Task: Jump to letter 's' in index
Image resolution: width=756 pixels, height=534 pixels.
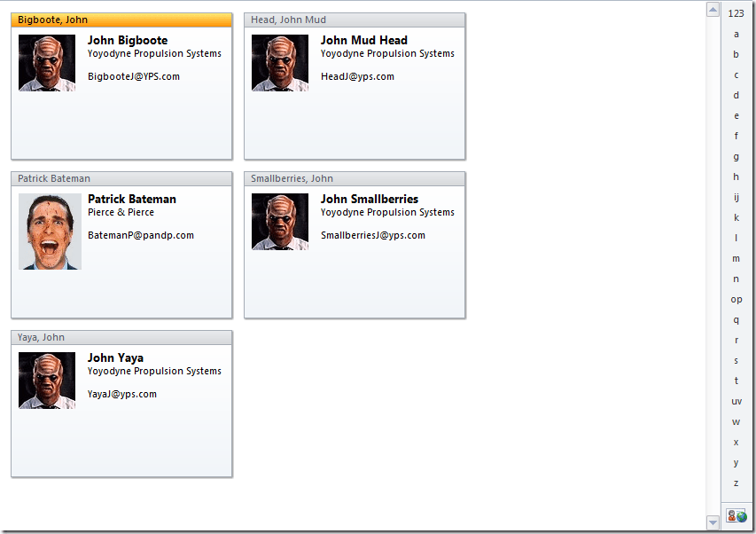Action: click(x=737, y=360)
